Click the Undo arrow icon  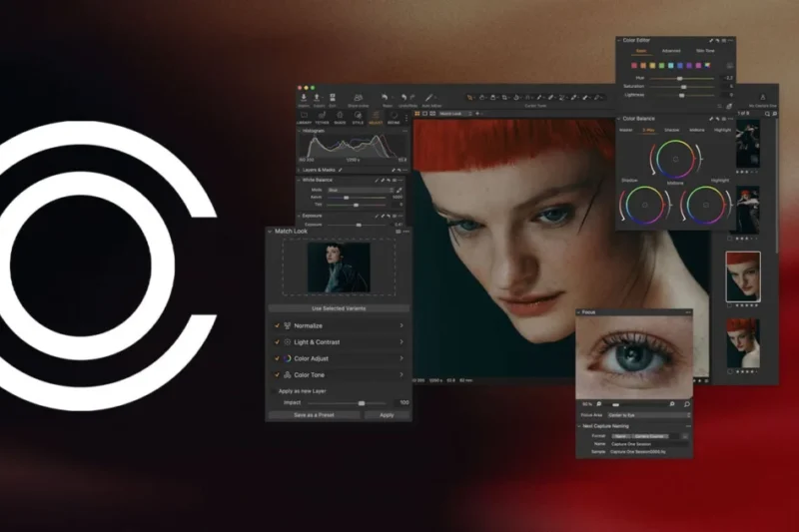click(x=403, y=97)
